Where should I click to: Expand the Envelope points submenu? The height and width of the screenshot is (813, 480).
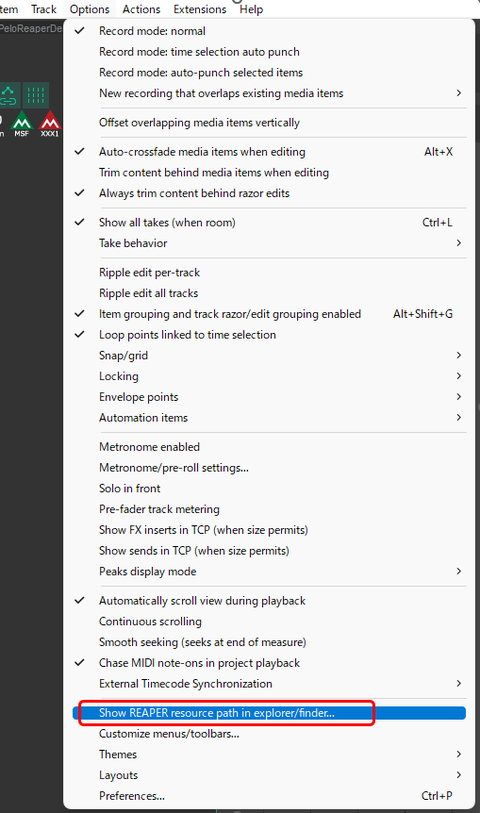pyautogui.click(x=269, y=397)
